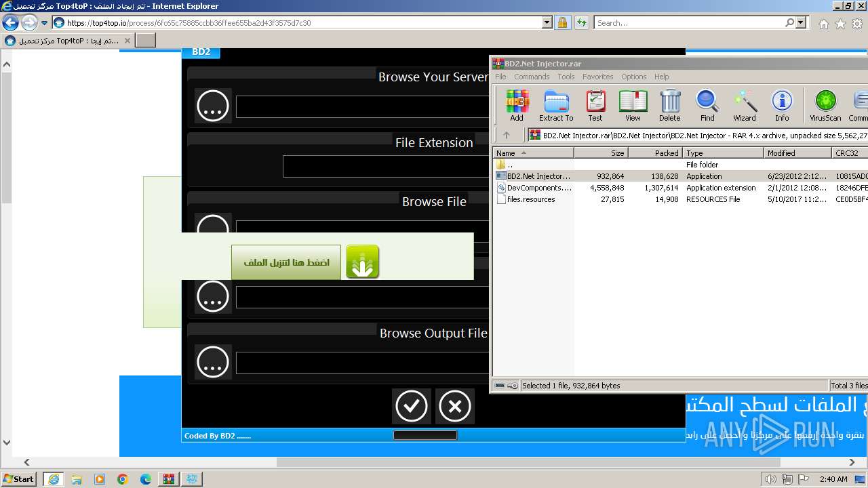Sort by Size column in WinRAR
This screenshot has height=488, width=868.
pos(601,153)
